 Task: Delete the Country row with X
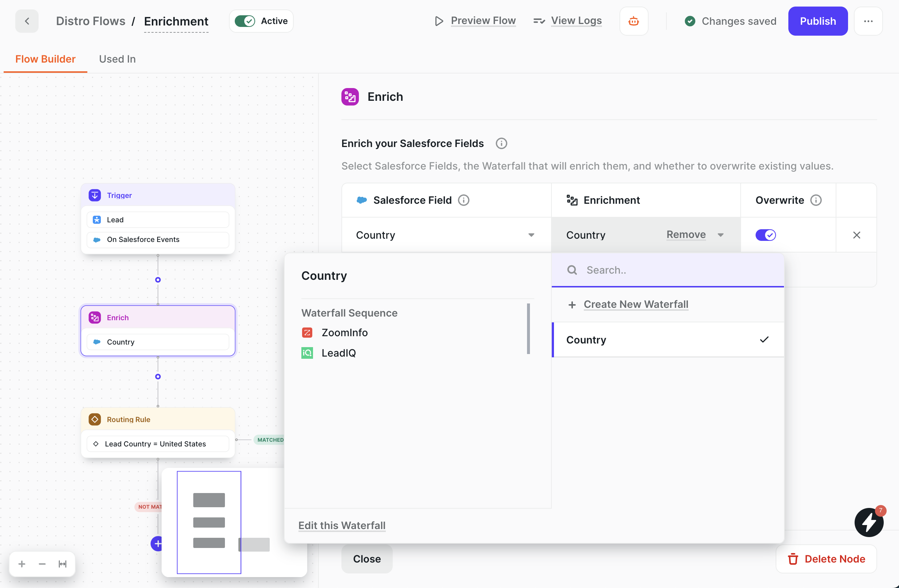click(x=856, y=235)
